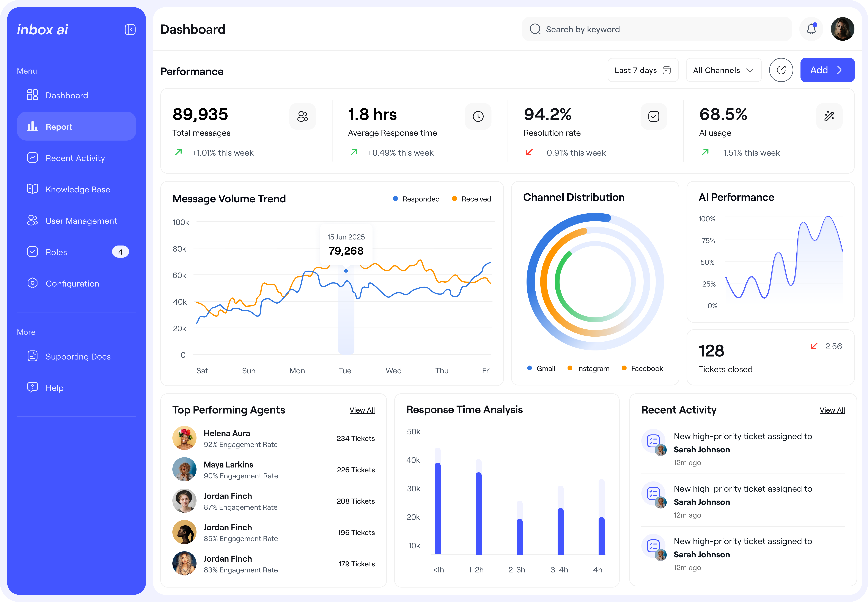
Task: Navigate to User Management
Action: coord(77,221)
